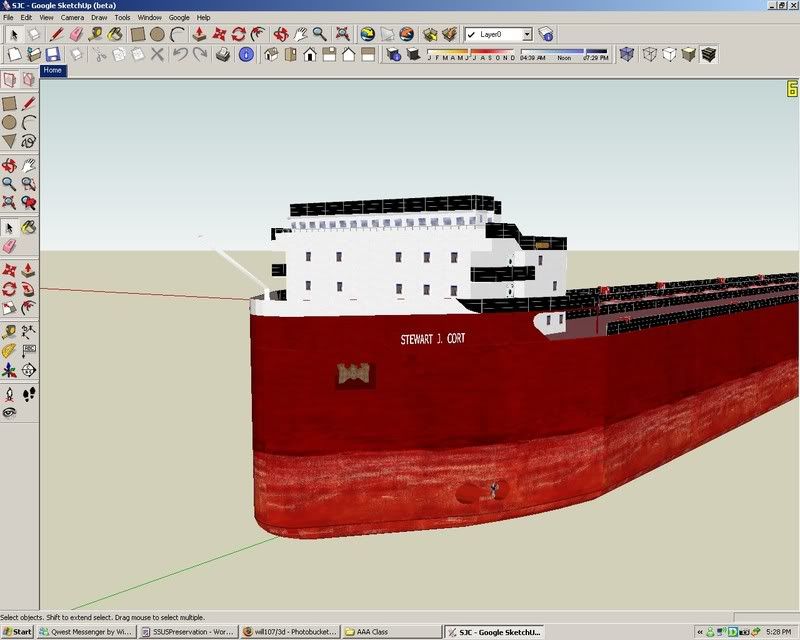This screenshot has width=800, height=640.
Task: Activate the Eraser tool in top toolbar
Action: point(76,34)
